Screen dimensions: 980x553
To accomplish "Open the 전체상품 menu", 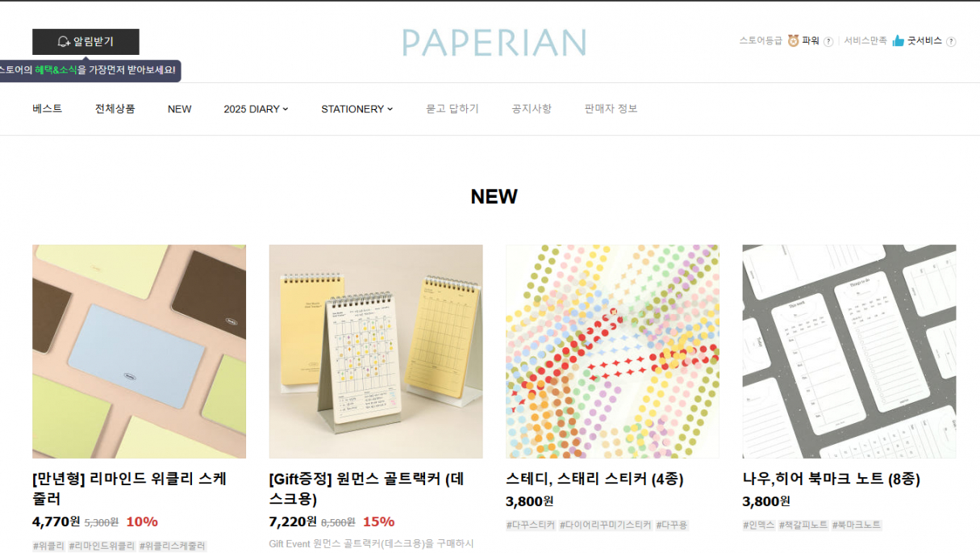I will click(x=115, y=109).
